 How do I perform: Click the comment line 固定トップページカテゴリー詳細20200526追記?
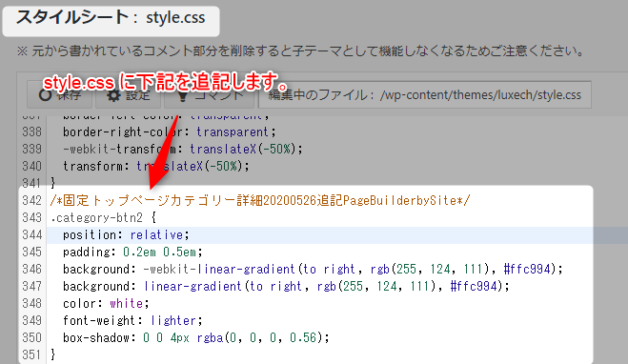(x=260, y=200)
